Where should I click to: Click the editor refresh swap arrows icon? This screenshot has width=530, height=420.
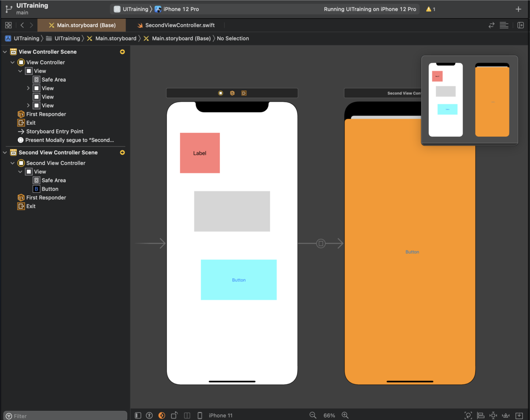coord(492,25)
